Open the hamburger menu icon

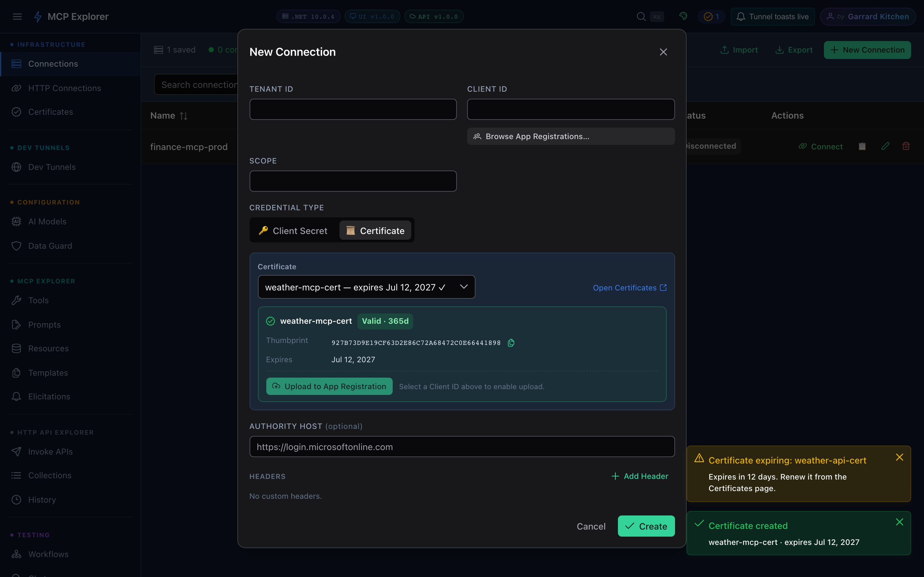click(x=17, y=16)
